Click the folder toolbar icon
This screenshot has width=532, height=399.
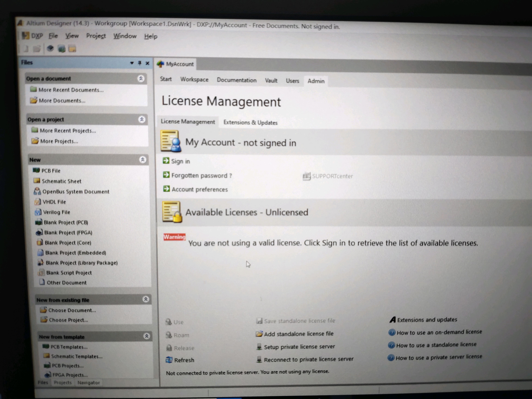tap(72, 49)
